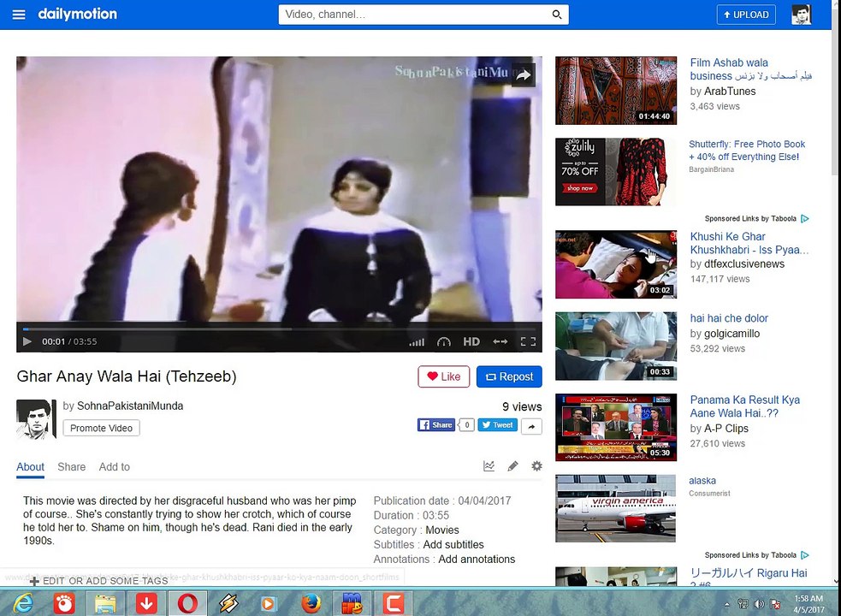Open SohnaPakistaniMunda channel link
This screenshot has width=841, height=616.
coord(130,406)
